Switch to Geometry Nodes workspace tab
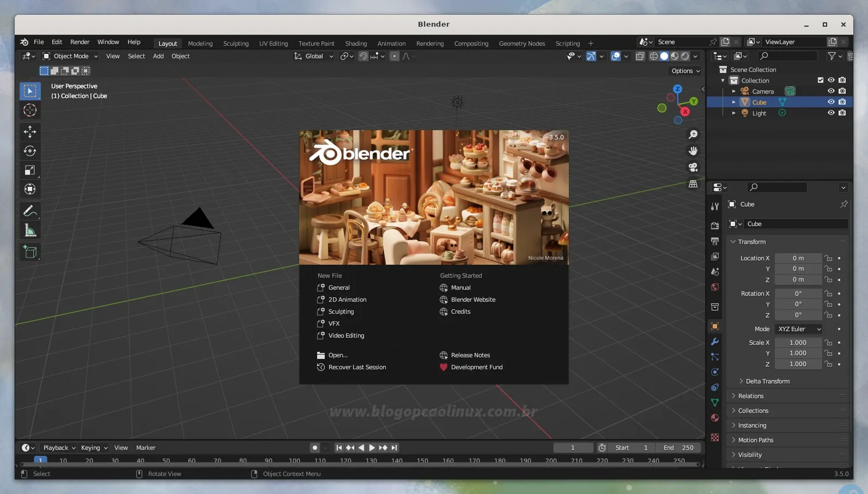This screenshot has width=868, height=494. (522, 44)
